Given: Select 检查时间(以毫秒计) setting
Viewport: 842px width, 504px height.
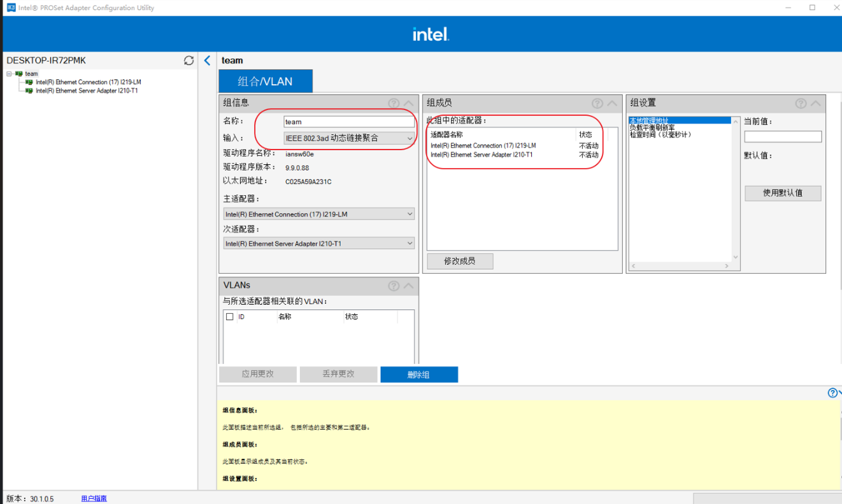Looking at the screenshot, I should tap(660, 134).
